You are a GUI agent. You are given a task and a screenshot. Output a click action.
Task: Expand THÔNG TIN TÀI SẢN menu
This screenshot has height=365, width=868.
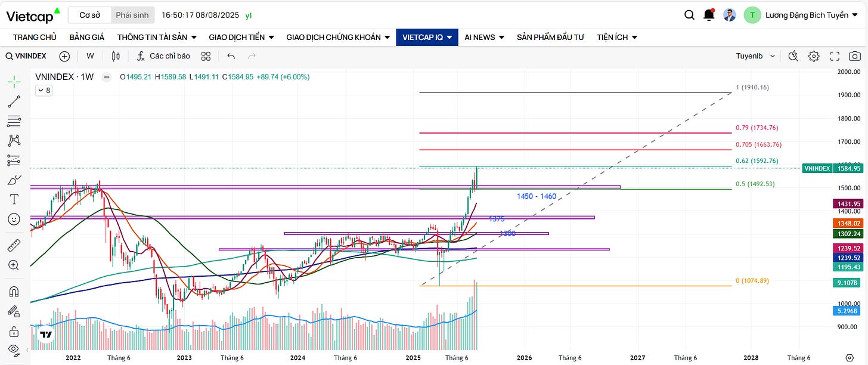[x=157, y=37]
